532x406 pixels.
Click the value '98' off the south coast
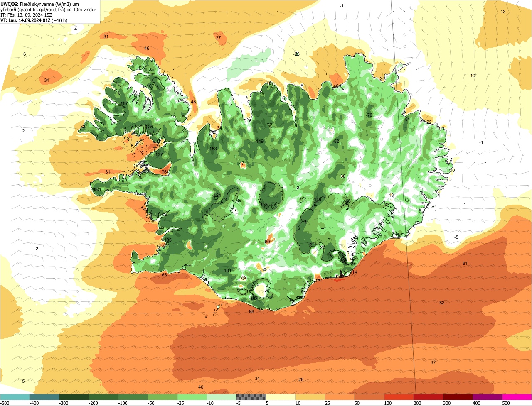pyautogui.click(x=251, y=311)
